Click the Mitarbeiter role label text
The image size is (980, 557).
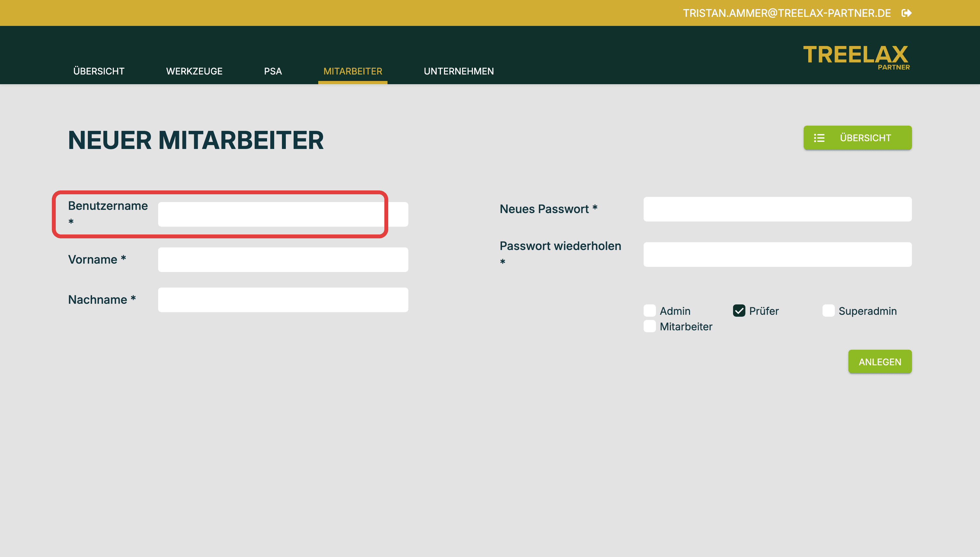pos(686,327)
